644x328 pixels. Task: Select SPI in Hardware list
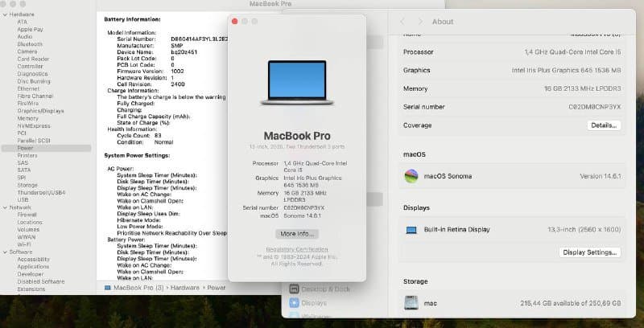click(22, 178)
